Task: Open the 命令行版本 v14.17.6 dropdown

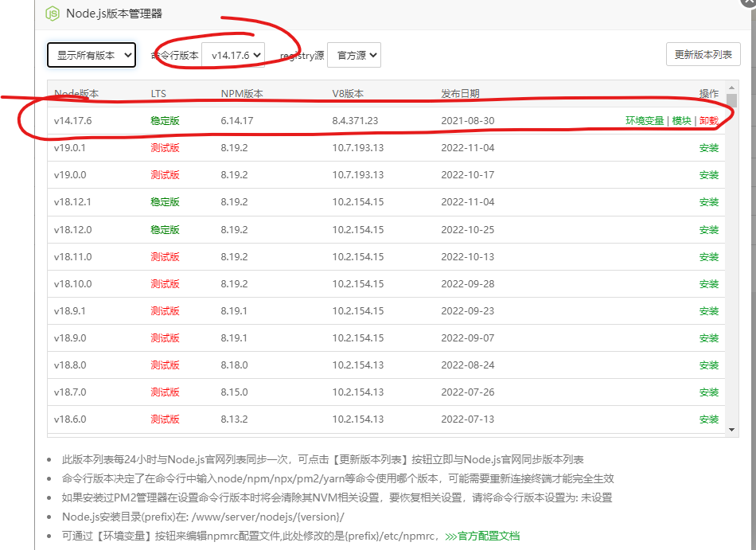Action: (x=233, y=55)
